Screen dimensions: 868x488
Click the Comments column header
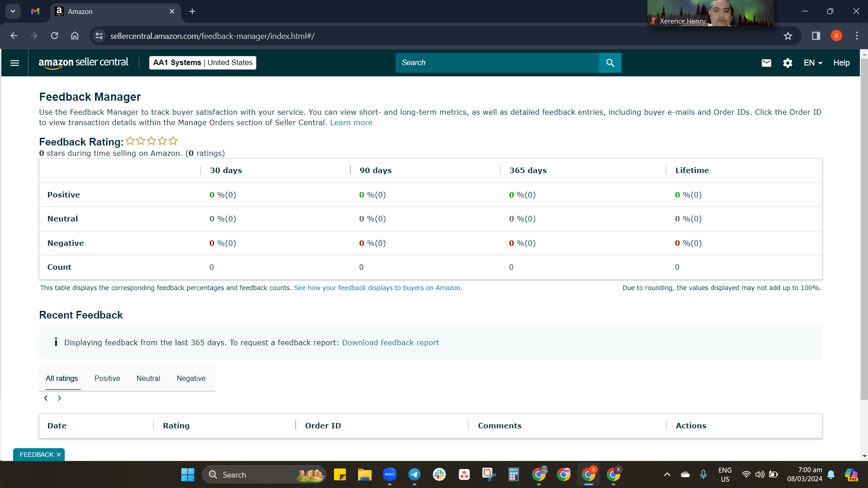click(500, 426)
